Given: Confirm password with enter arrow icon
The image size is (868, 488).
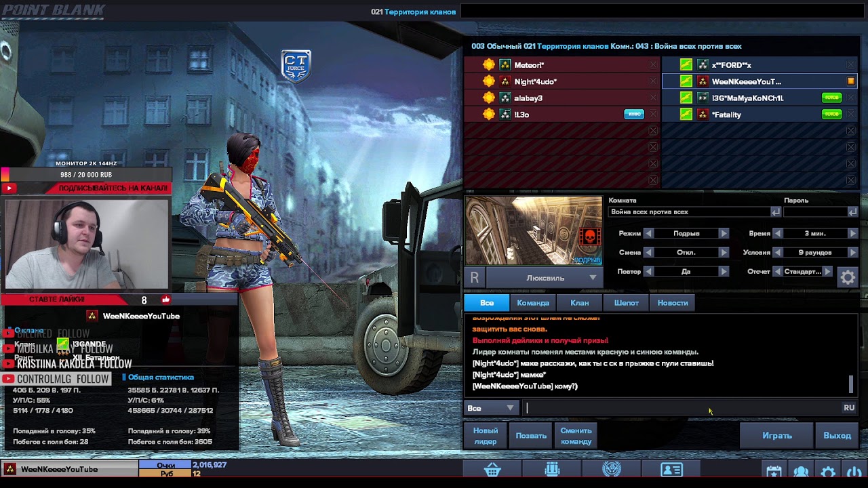Looking at the screenshot, I should point(852,212).
